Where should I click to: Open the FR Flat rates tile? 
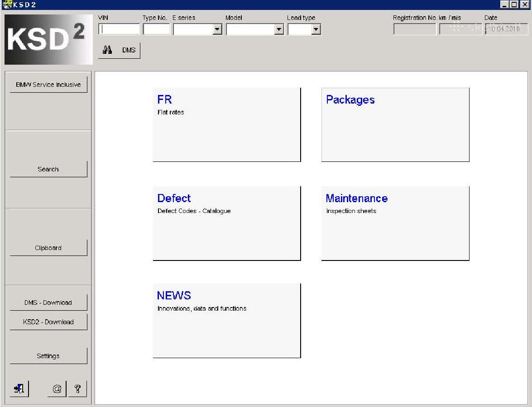(227, 125)
